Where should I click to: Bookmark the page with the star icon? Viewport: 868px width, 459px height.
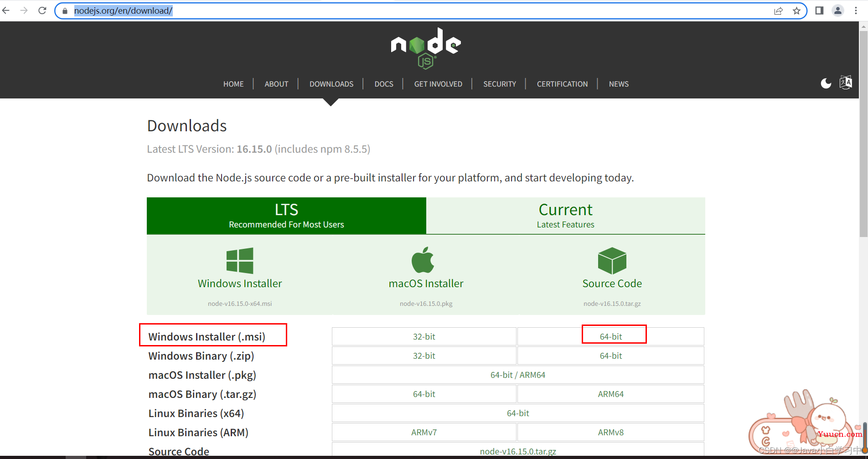pos(796,11)
